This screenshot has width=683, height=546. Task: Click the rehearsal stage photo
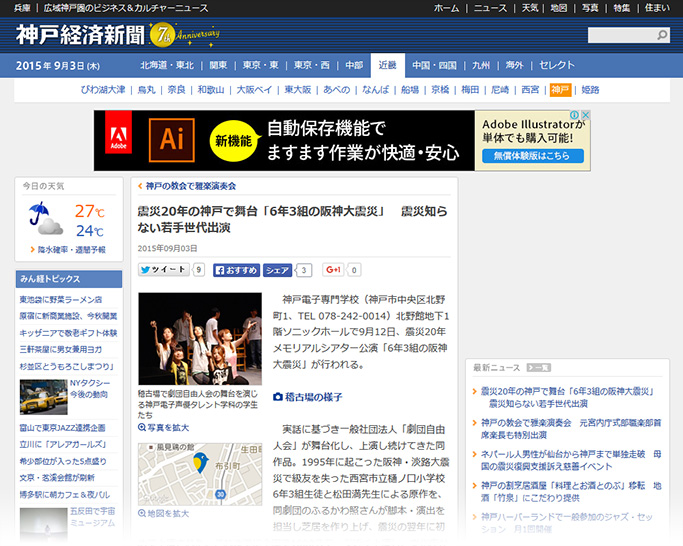click(x=200, y=339)
